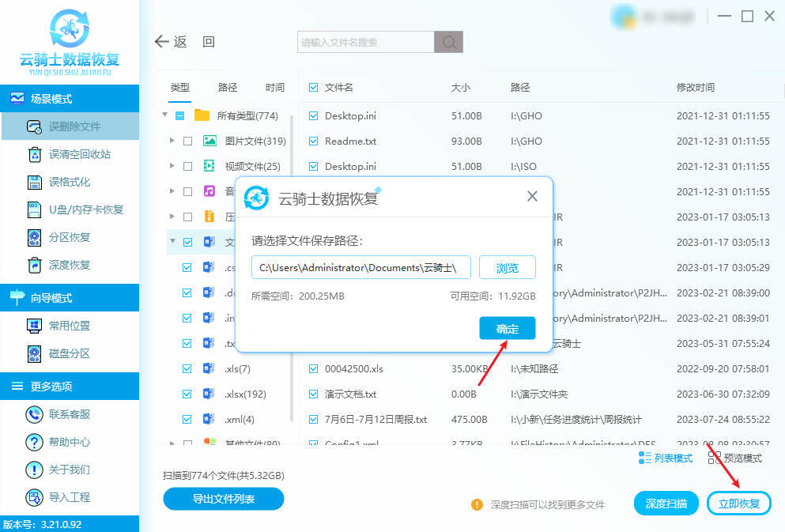The width and height of the screenshot is (785, 532).
Task: Click the back arrow icon
Action: (x=162, y=42)
